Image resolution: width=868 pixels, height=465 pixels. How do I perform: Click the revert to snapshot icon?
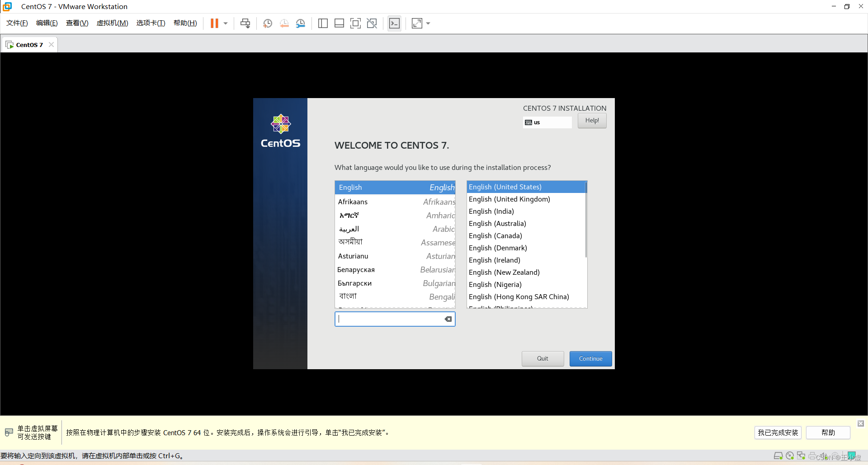pyautogui.click(x=284, y=23)
